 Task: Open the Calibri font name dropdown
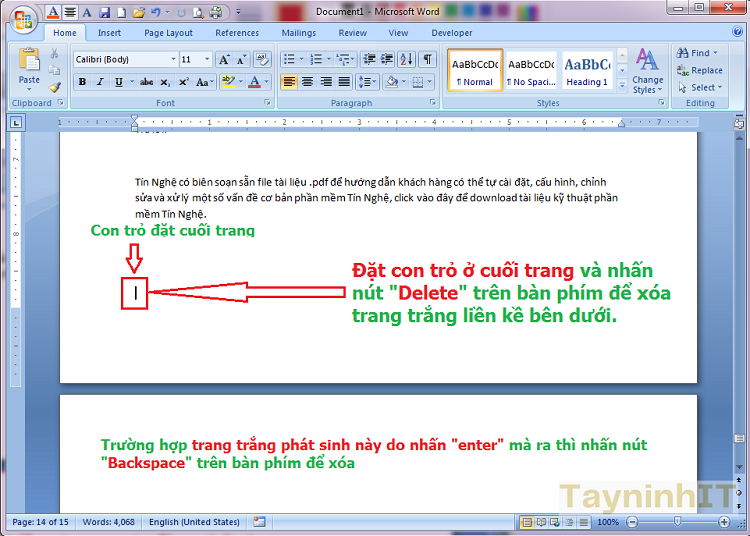(x=172, y=60)
